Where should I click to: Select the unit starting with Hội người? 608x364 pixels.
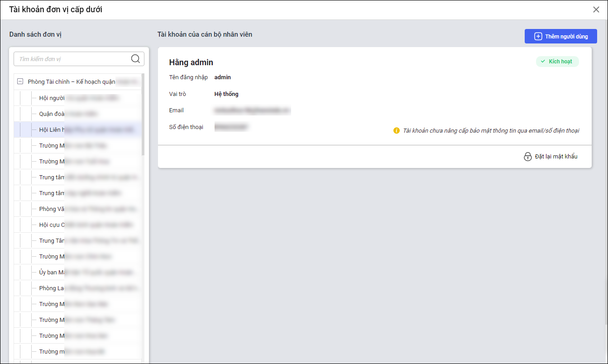[x=52, y=98]
